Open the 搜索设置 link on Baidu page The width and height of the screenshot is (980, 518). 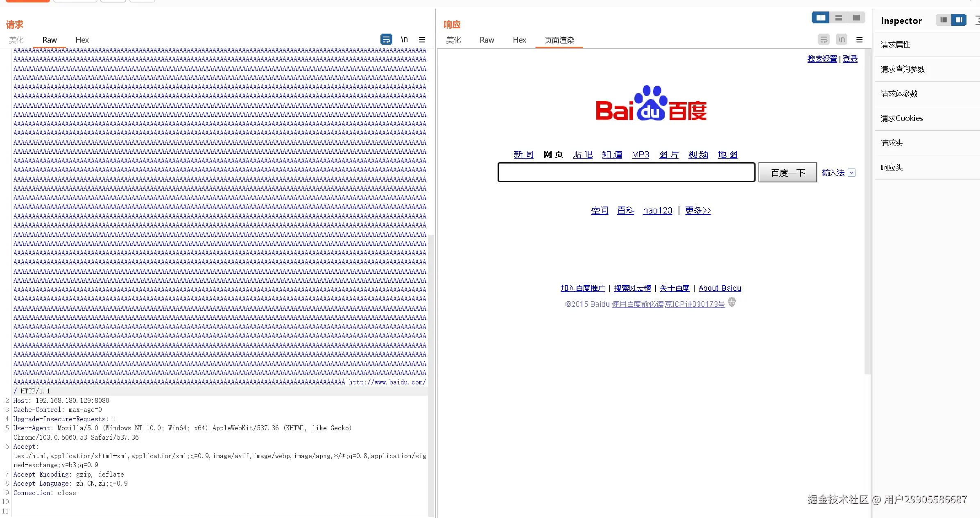point(822,59)
